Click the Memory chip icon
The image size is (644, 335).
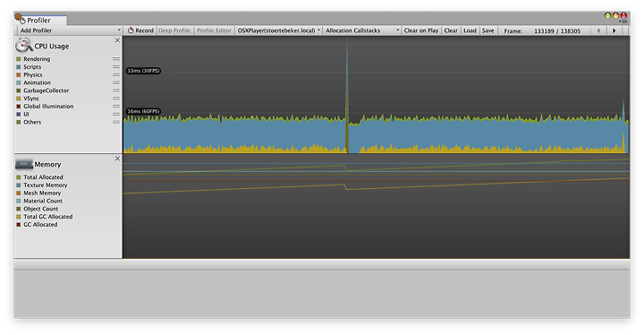click(24, 164)
